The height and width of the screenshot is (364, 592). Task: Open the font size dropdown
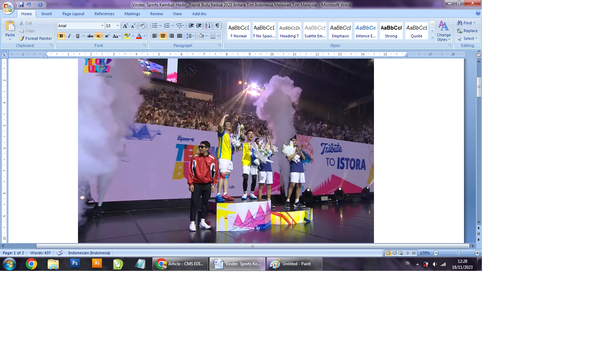118,26
